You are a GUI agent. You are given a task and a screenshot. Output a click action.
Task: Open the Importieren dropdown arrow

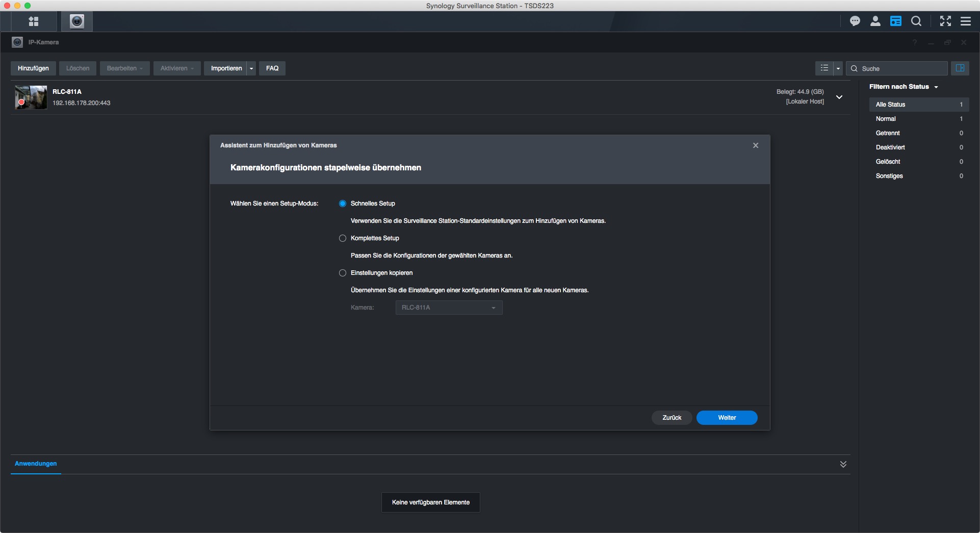[x=251, y=68]
